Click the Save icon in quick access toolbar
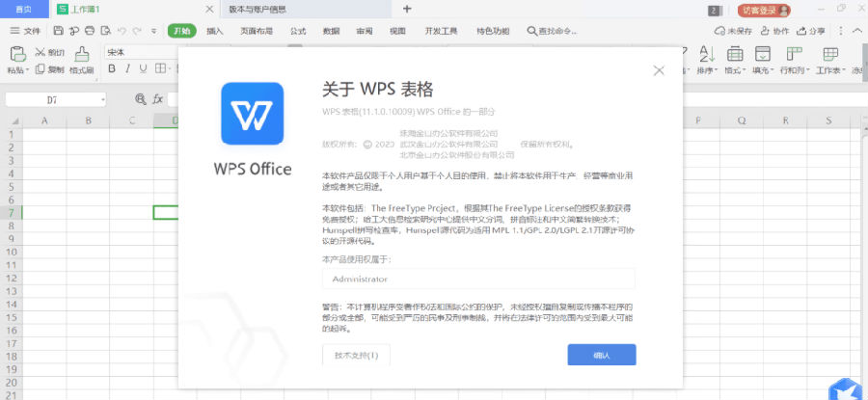The width and height of the screenshot is (868, 400). click(x=59, y=31)
